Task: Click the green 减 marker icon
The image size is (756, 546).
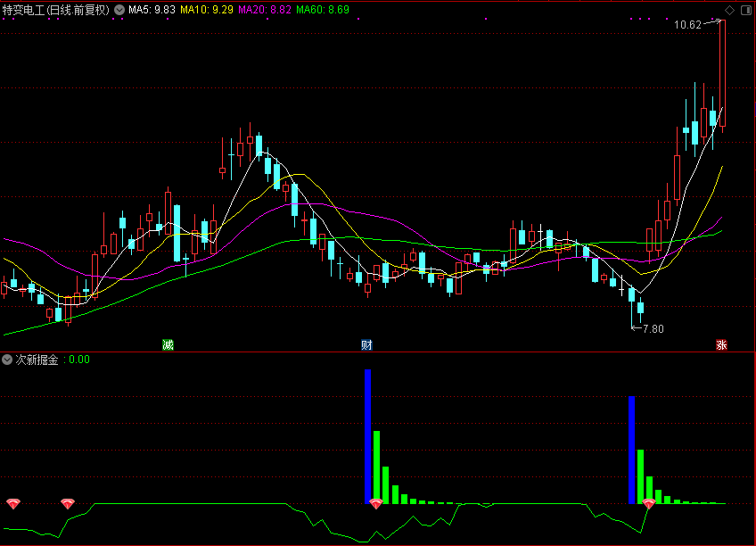Action: coord(168,345)
